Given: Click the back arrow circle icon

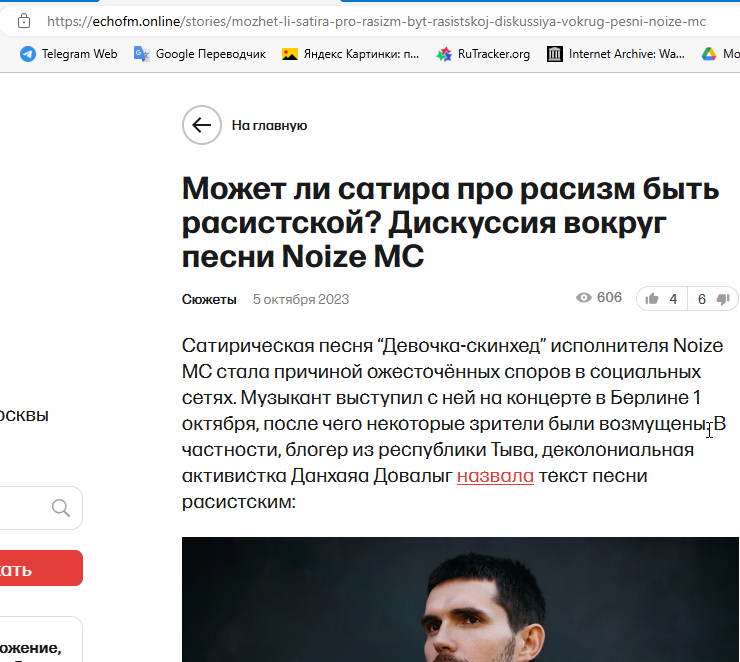Looking at the screenshot, I should 202,125.
